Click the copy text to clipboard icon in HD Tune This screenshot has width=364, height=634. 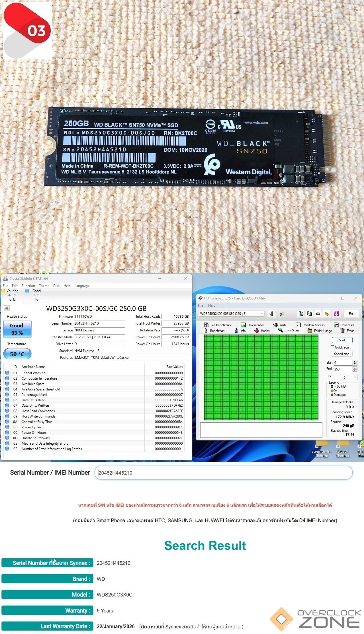(x=301, y=314)
